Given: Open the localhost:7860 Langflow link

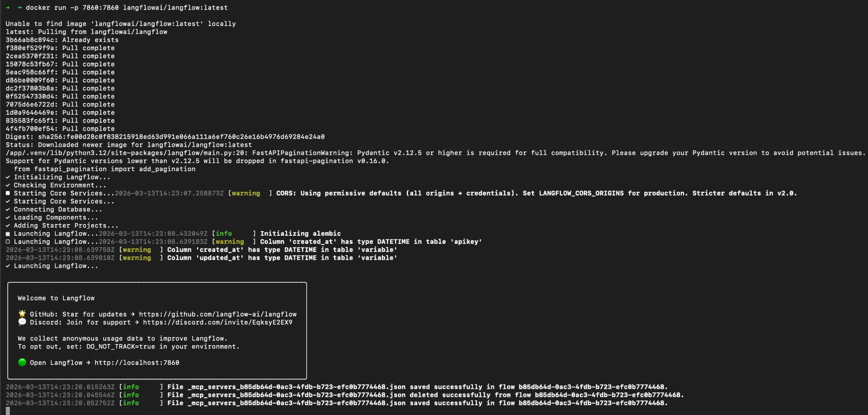Looking at the screenshot, I should pos(137,363).
